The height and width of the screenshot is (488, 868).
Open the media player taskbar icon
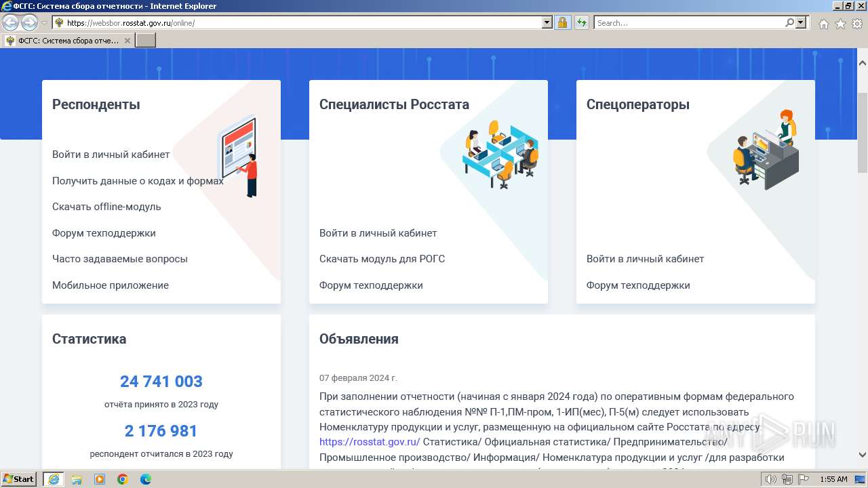tap(100, 479)
